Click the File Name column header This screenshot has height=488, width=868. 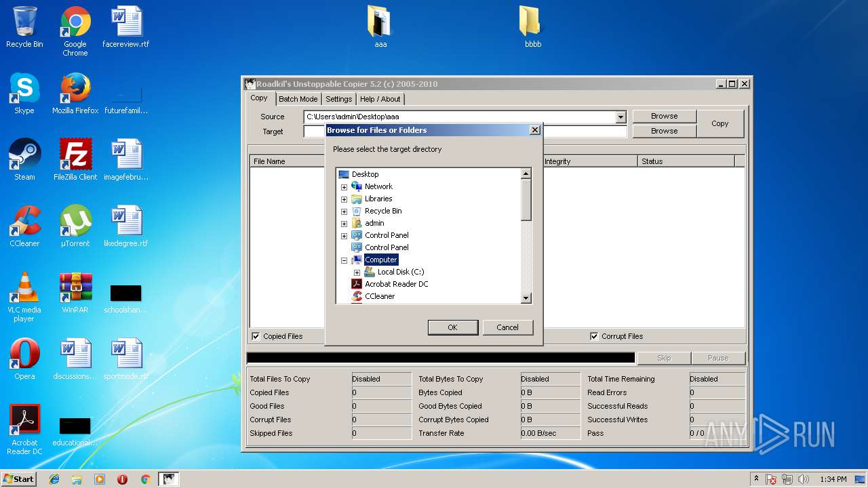(288, 161)
